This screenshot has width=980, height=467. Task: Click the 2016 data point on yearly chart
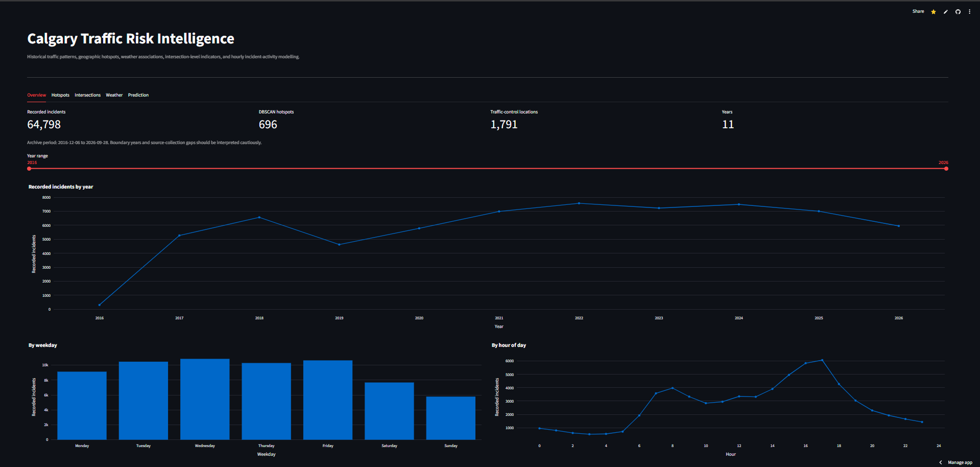click(x=100, y=305)
